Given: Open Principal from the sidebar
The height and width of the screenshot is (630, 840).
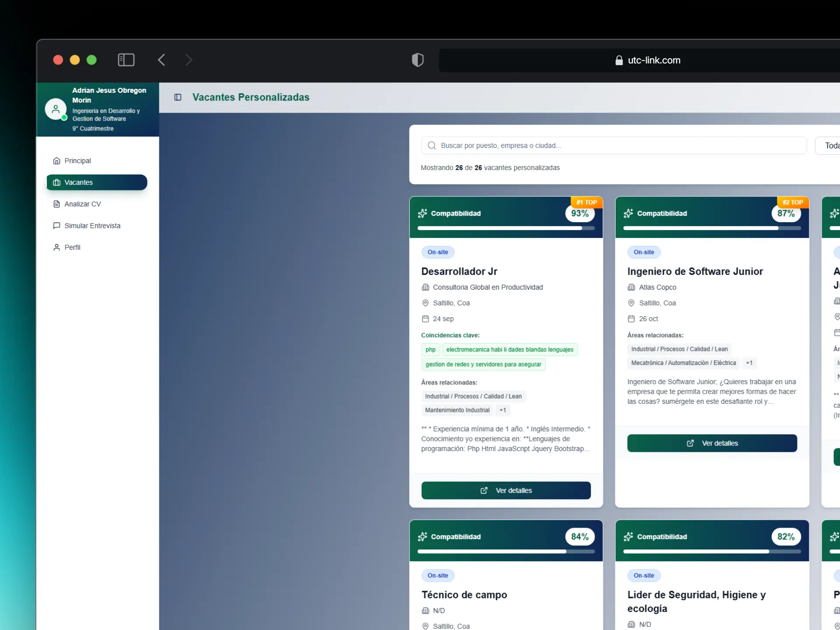Looking at the screenshot, I should tap(77, 161).
